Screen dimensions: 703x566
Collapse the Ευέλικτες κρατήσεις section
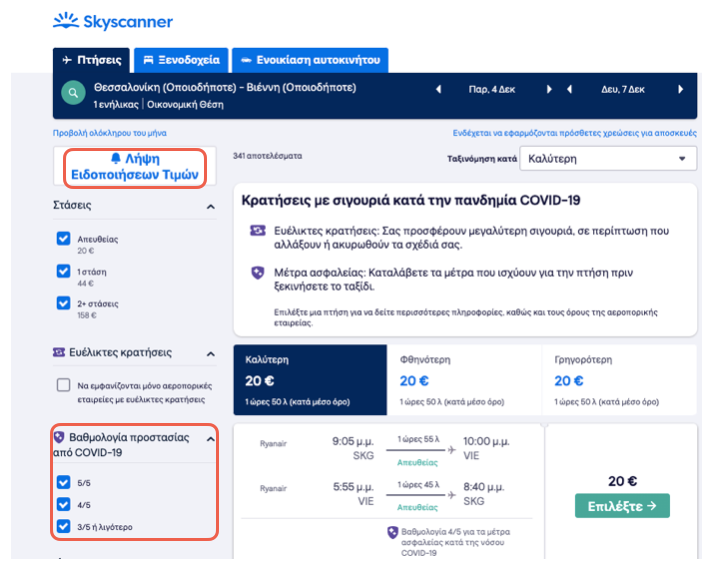(210, 354)
